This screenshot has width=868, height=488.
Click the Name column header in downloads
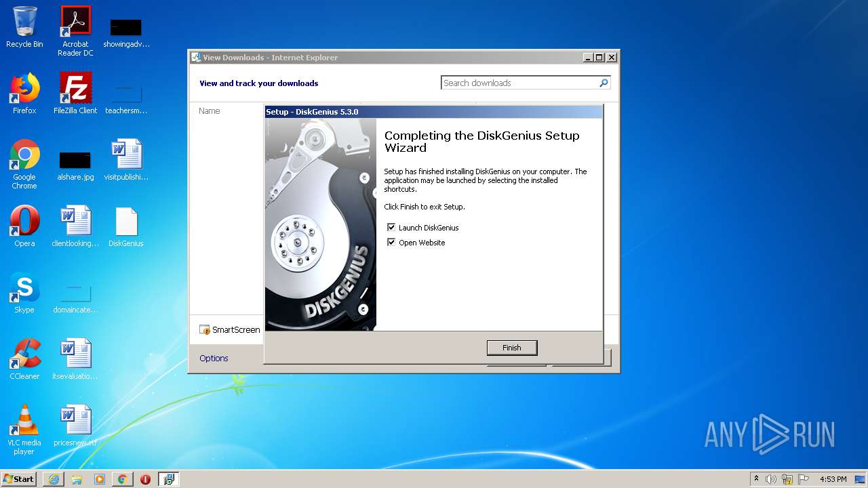point(210,110)
